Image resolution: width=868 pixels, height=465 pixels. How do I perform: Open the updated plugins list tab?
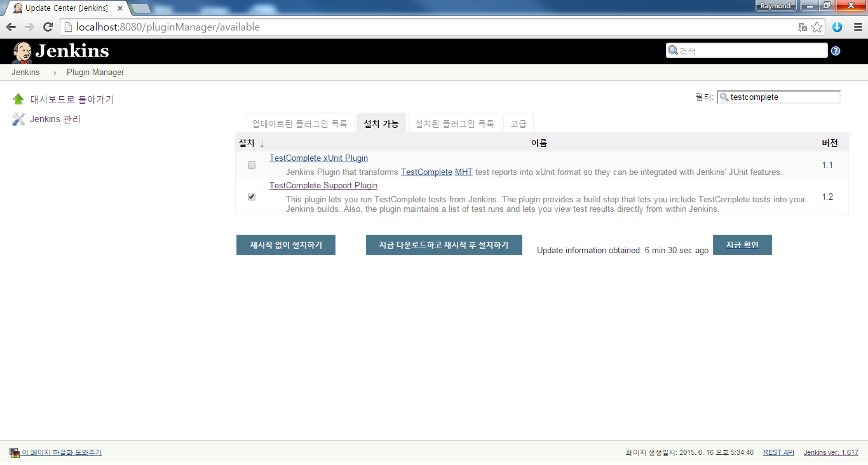299,123
